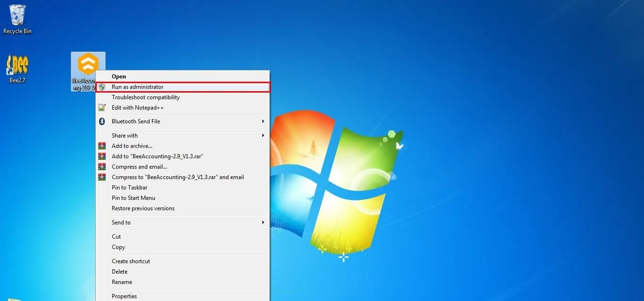Select Restore previous versions
The height and width of the screenshot is (301, 644).
coord(183,208)
